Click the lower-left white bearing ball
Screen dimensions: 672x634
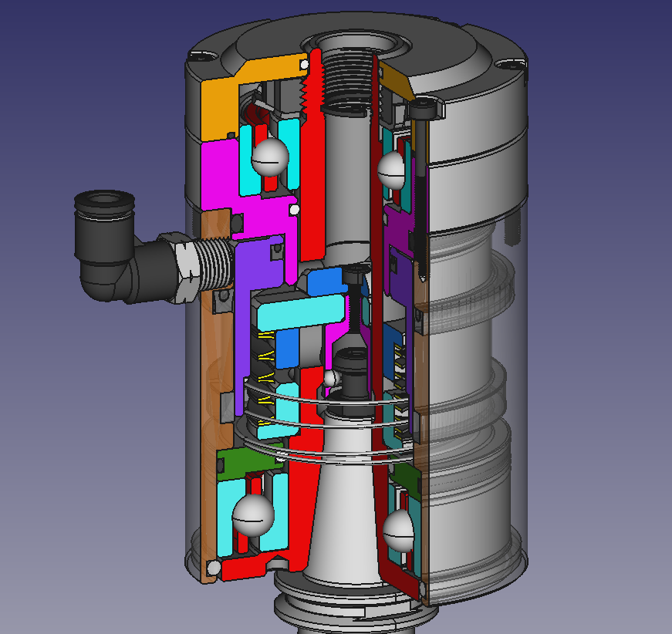pos(253,515)
